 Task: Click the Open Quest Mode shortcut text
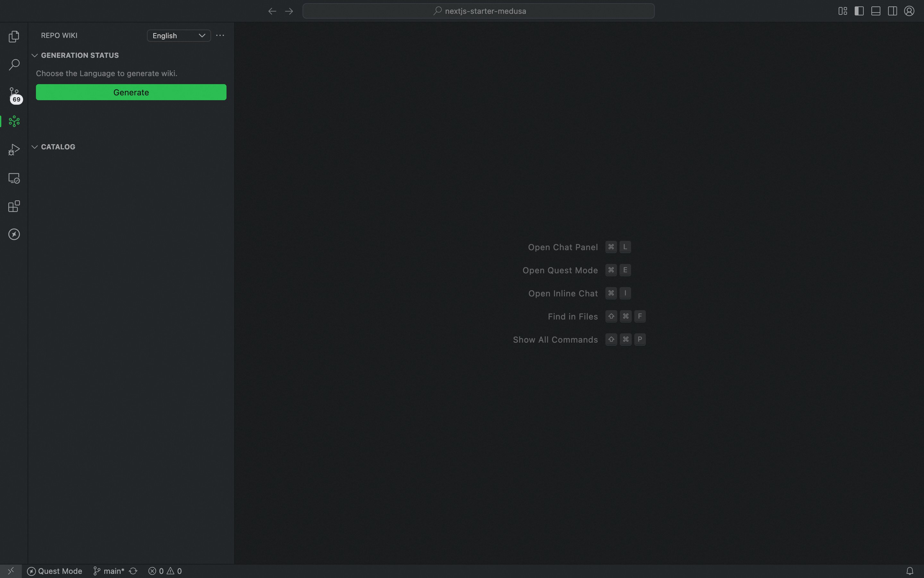pyautogui.click(x=560, y=270)
